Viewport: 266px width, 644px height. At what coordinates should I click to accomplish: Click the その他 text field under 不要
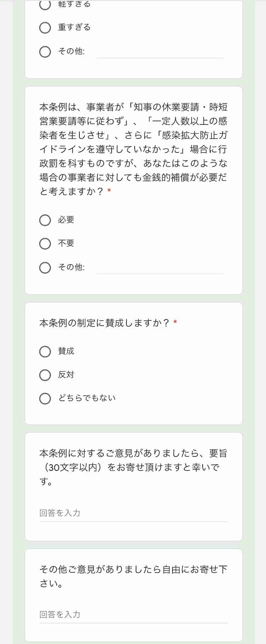160,267
